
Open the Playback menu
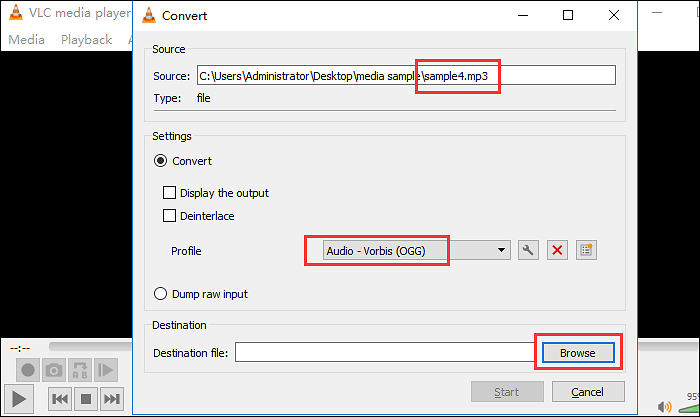pyautogui.click(x=86, y=40)
